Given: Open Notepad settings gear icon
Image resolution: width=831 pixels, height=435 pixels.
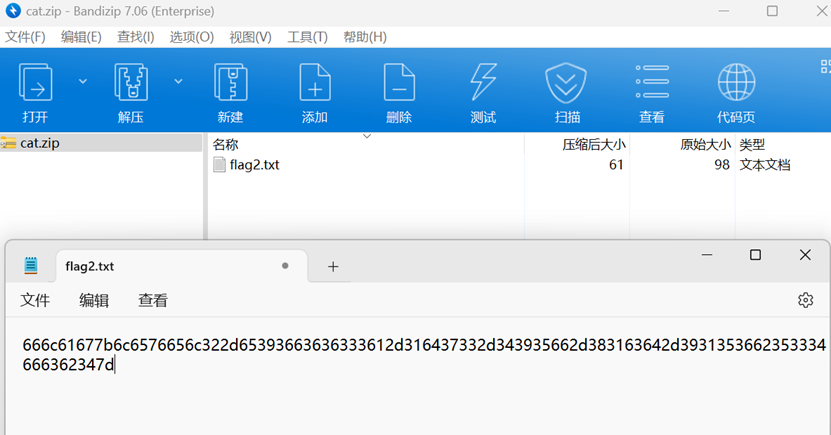Looking at the screenshot, I should pyautogui.click(x=805, y=300).
